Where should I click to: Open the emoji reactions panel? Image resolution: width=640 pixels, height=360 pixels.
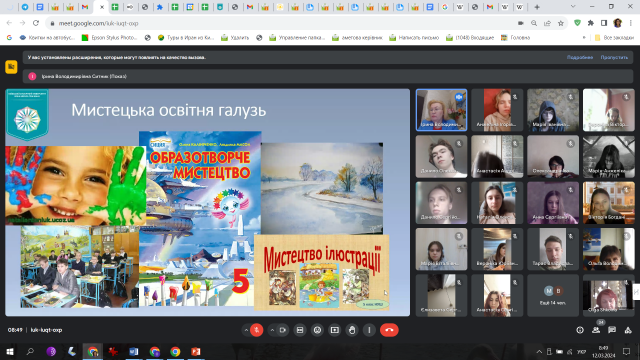click(317, 330)
